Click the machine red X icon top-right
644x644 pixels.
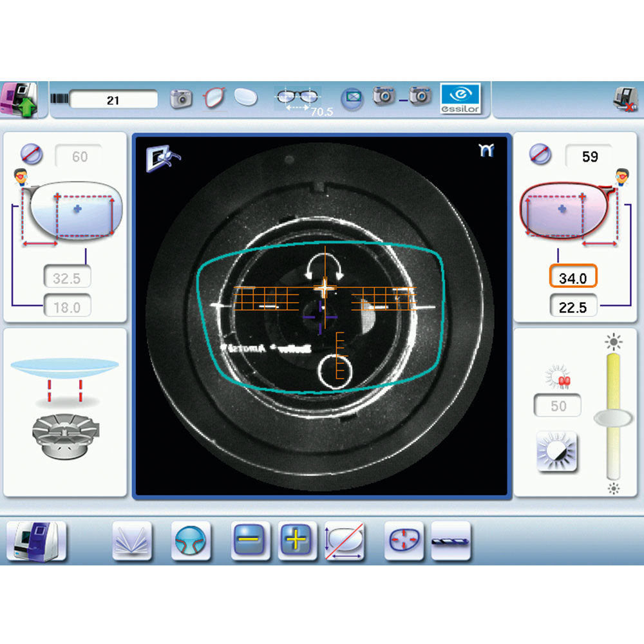click(623, 100)
